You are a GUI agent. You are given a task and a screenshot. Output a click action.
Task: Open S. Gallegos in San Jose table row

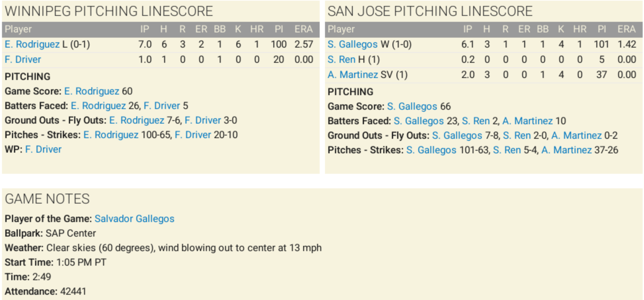point(352,44)
